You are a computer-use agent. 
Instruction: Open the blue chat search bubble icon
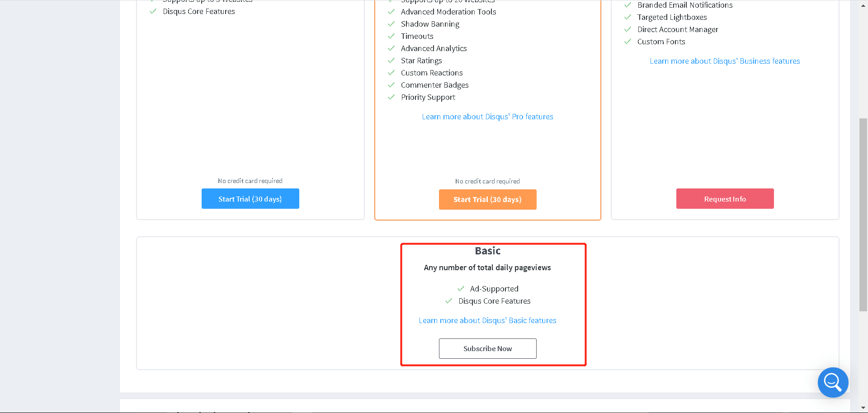[833, 382]
